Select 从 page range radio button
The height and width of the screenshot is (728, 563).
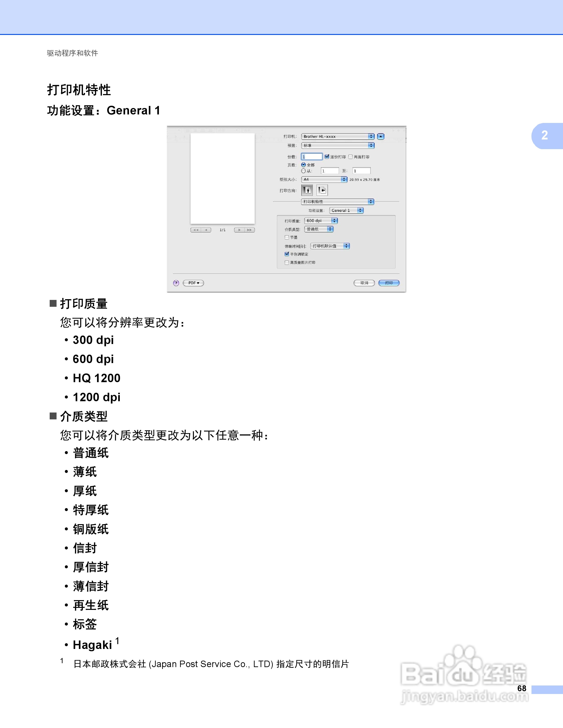pyautogui.click(x=304, y=171)
